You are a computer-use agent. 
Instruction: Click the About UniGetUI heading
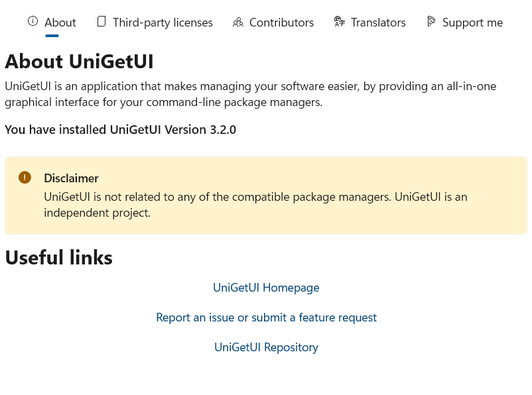point(79,60)
